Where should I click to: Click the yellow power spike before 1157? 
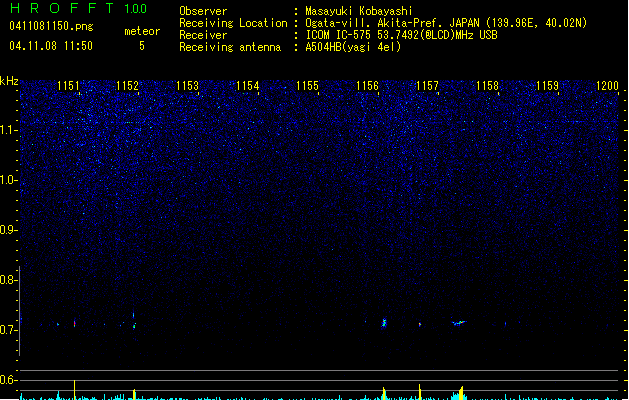(420, 392)
